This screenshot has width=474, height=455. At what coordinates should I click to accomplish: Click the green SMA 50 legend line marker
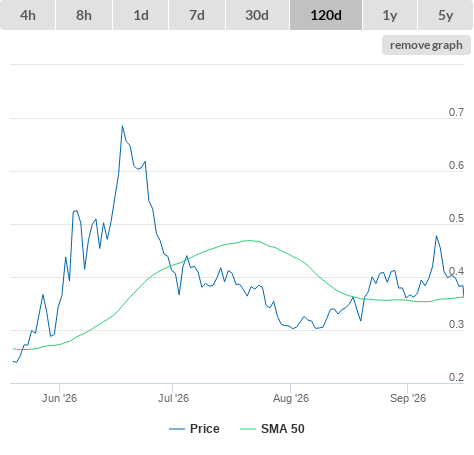tap(248, 429)
